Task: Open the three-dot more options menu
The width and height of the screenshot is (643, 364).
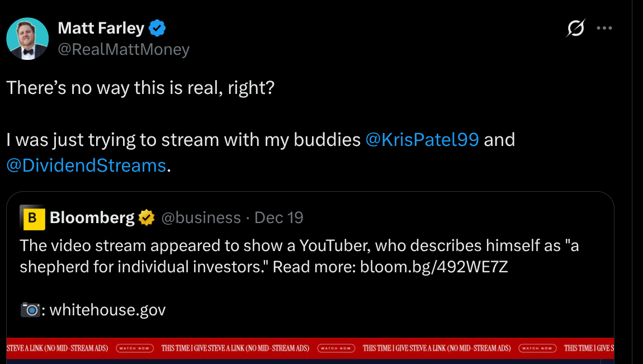Action: [604, 28]
